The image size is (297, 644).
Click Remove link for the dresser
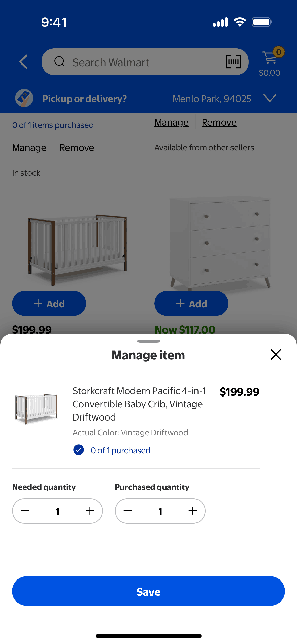tap(219, 123)
